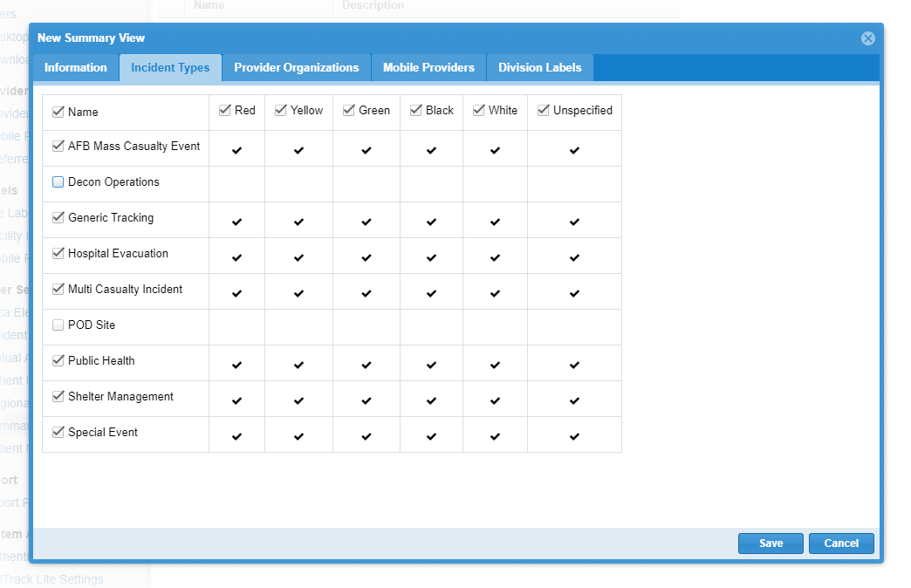This screenshot has height=588, width=911.
Task: Toggle the Yellow column checkbox
Action: (x=281, y=110)
